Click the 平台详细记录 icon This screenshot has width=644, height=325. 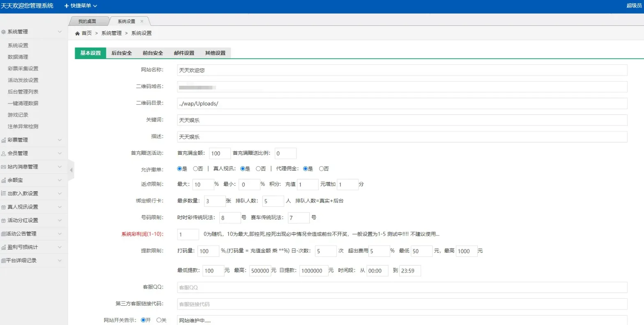tap(4, 261)
